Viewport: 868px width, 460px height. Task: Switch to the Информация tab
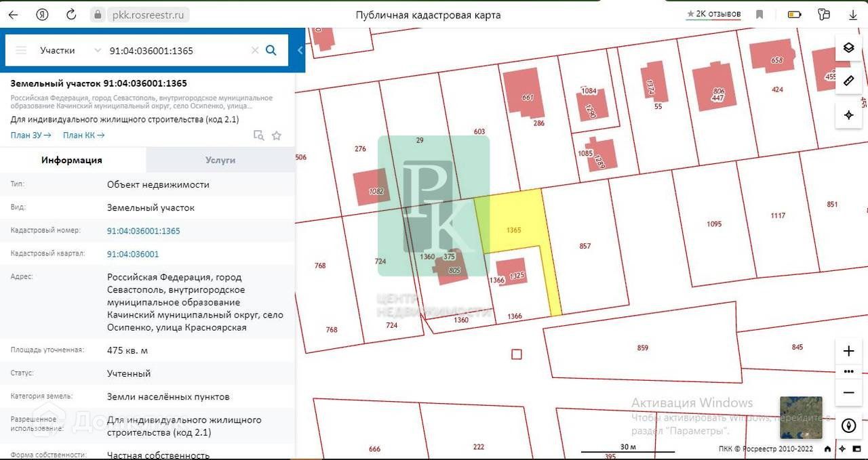coord(72,160)
